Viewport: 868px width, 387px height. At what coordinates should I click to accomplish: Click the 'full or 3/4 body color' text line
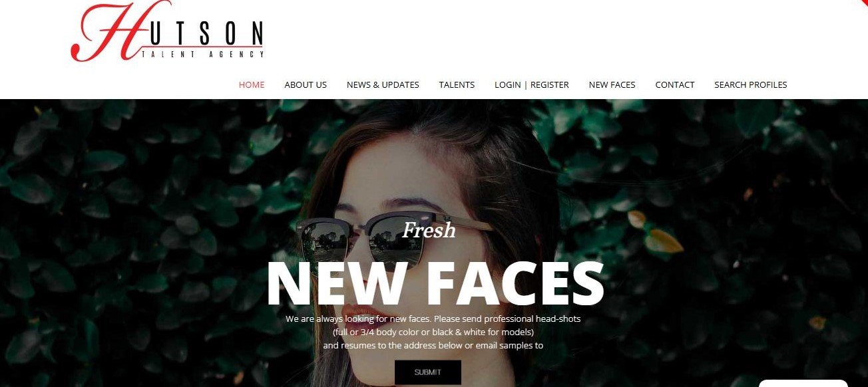click(x=433, y=332)
